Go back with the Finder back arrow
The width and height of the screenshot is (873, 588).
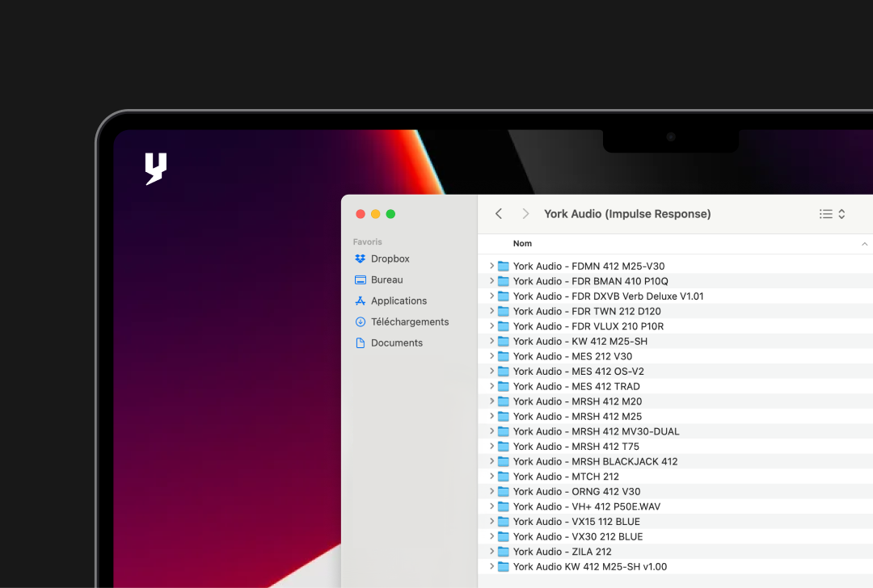[499, 213]
